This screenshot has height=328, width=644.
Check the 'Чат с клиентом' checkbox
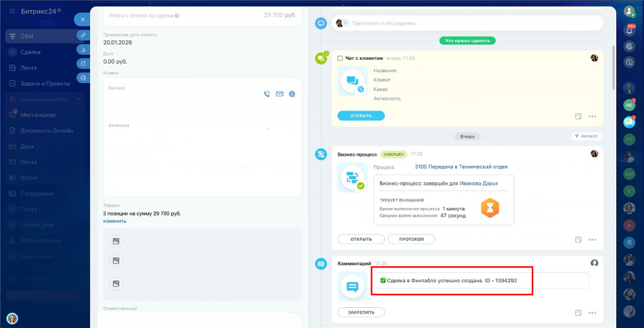pos(340,58)
